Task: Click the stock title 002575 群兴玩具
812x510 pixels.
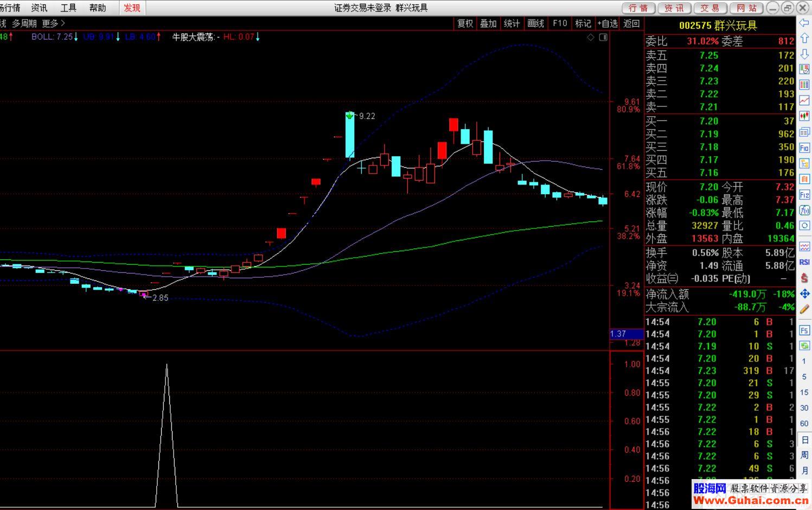Action: coord(718,25)
